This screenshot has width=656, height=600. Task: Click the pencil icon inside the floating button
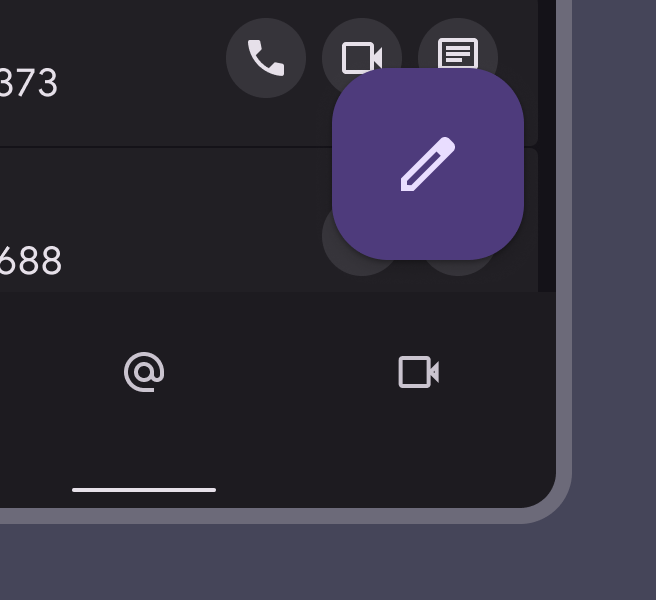pos(428,164)
